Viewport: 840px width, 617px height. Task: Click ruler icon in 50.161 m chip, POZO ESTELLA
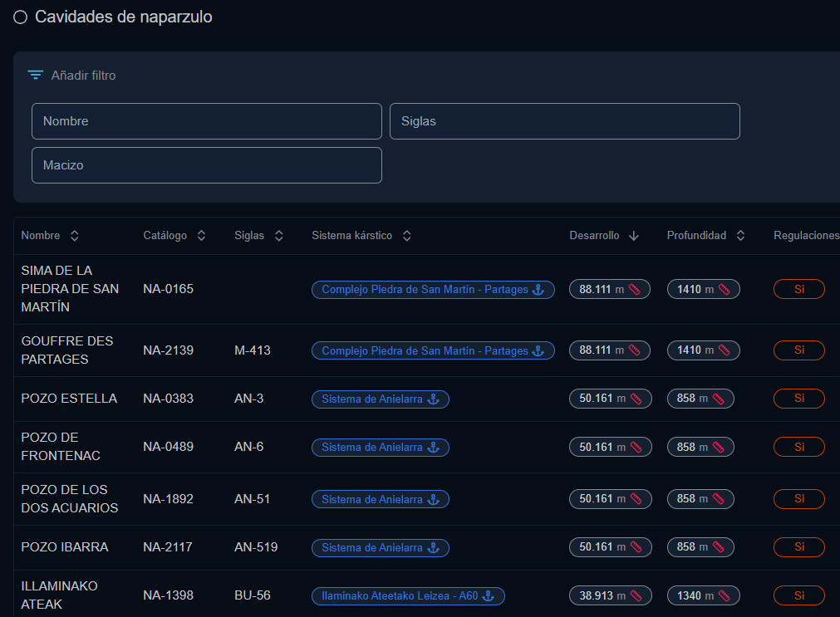point(636,399)
